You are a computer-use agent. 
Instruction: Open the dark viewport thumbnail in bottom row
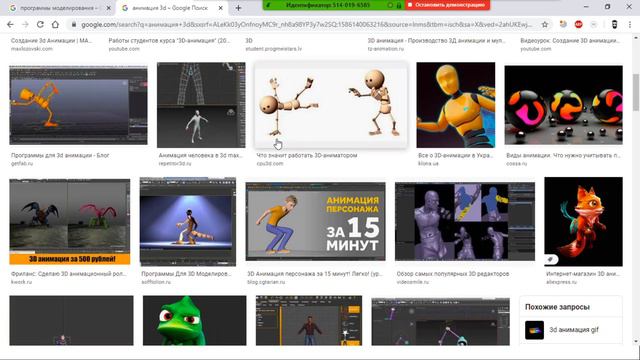[71, 320]
